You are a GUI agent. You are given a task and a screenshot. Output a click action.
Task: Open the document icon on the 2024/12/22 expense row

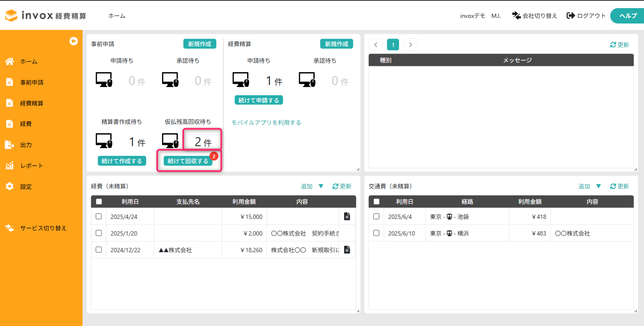click(x=347, y=250)
